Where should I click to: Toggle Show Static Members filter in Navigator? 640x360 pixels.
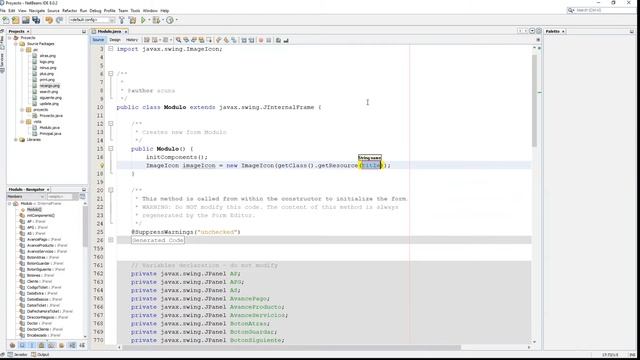pyautogui.click(x=32, y=345)
